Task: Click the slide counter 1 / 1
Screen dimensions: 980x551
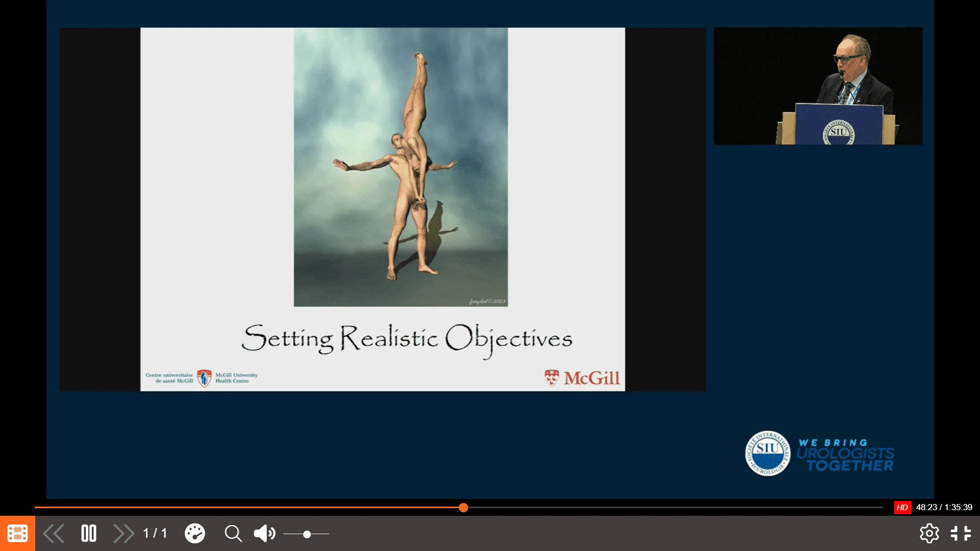Action: pyautogui.click(x=155, y=534)
